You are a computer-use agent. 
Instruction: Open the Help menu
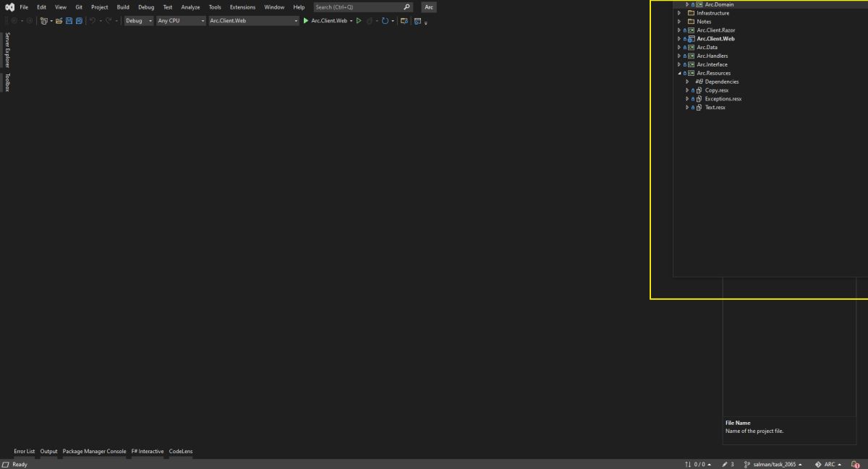click(299, 7)
